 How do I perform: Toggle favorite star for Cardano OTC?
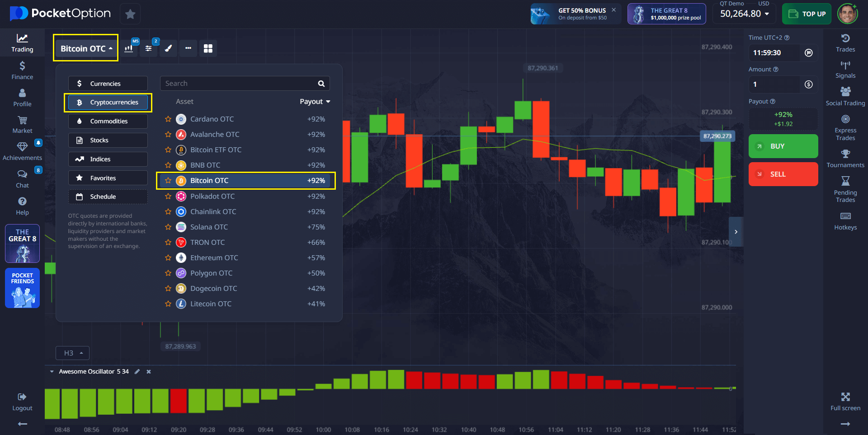pyautogui.click(x=168, y=119)
